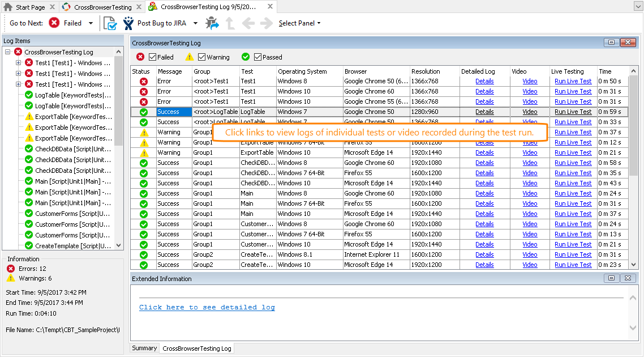Expand the first Test1 [Test1] tree node
Screen dimensions: 644x357
[x=19, y=62]
